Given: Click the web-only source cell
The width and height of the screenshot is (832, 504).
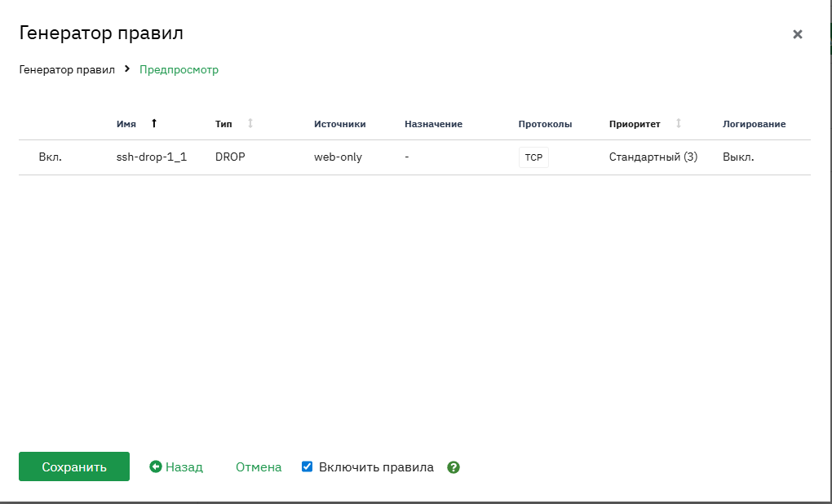Looking at the screenshot, I should pos(338,157).
